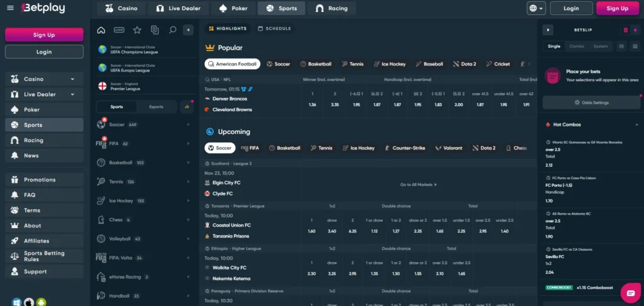Open the Volleyball sport row
This screenshot has height=306, width=644.
[x=144, y=239]
